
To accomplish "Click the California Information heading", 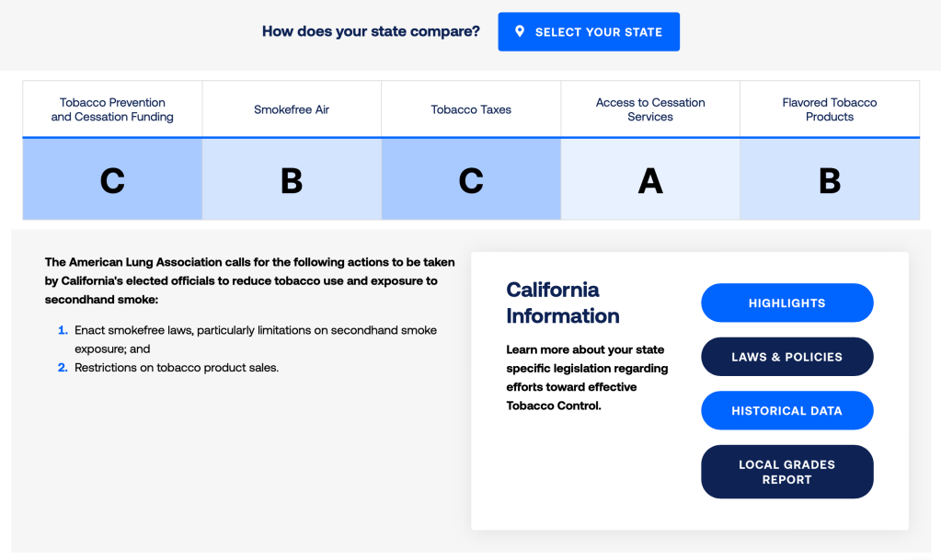I will pos(562,303).
